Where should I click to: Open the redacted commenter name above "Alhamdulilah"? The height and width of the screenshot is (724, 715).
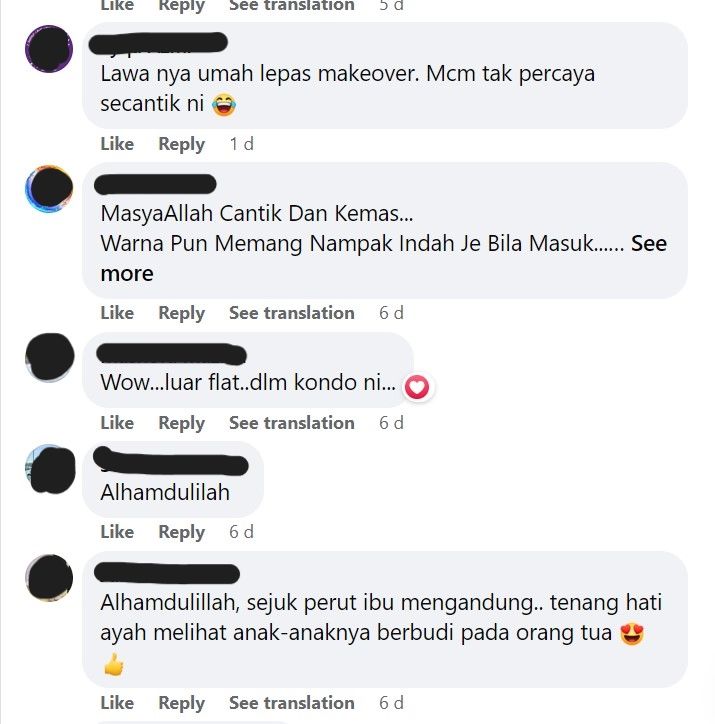coord(171,462)
